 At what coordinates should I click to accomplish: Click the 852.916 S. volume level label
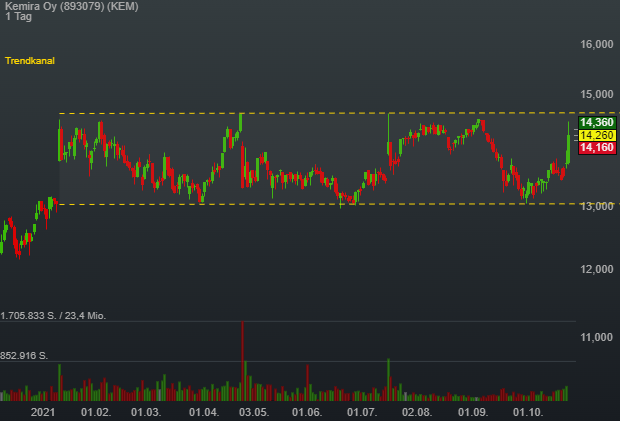(24, 356)
